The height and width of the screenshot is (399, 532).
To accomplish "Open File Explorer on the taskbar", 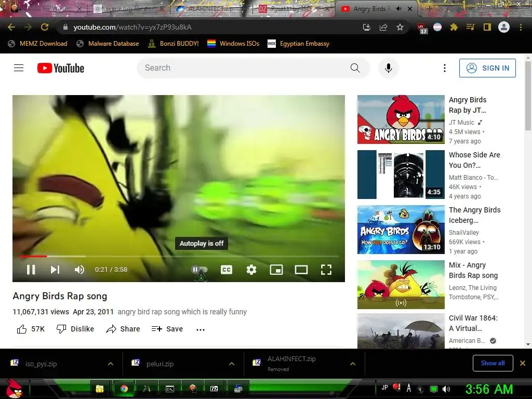I will (100, 389).
